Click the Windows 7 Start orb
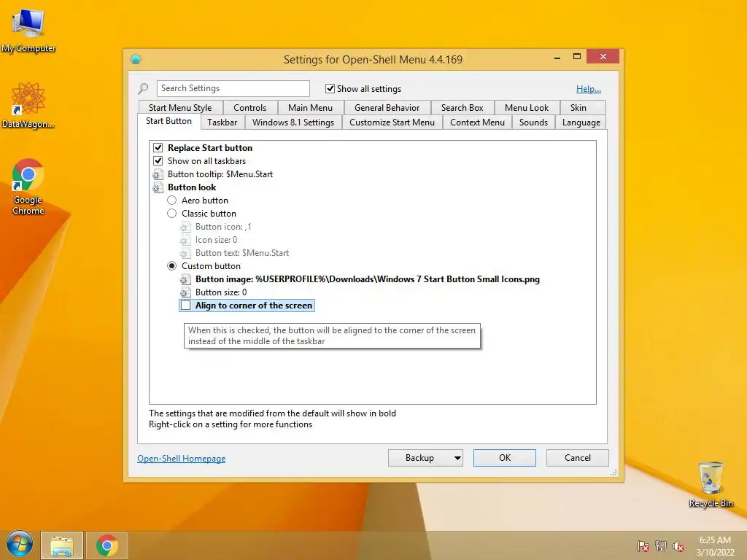747x560 pixels. [x=20, y=544]
